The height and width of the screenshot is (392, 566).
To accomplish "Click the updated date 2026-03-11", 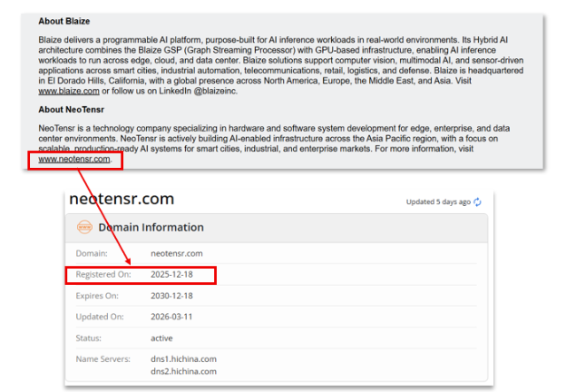I will (171, 317).
